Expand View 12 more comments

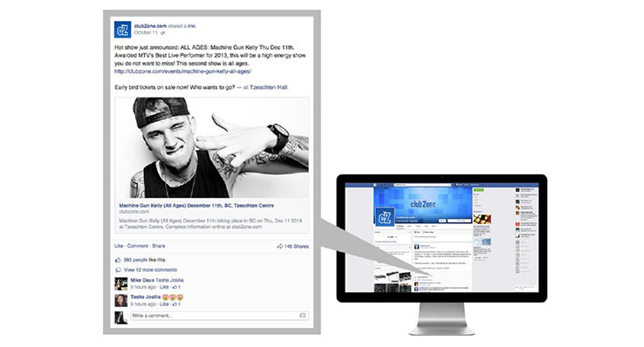pos(150,270)
